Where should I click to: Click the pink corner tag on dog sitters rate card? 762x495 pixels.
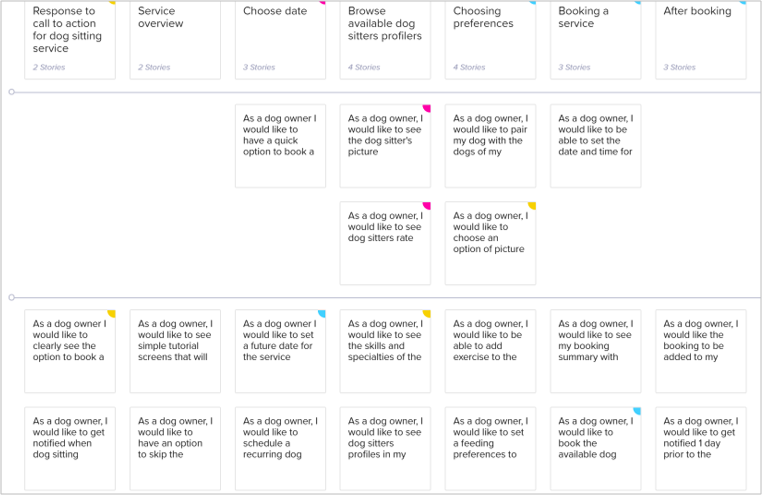point(427,206)
